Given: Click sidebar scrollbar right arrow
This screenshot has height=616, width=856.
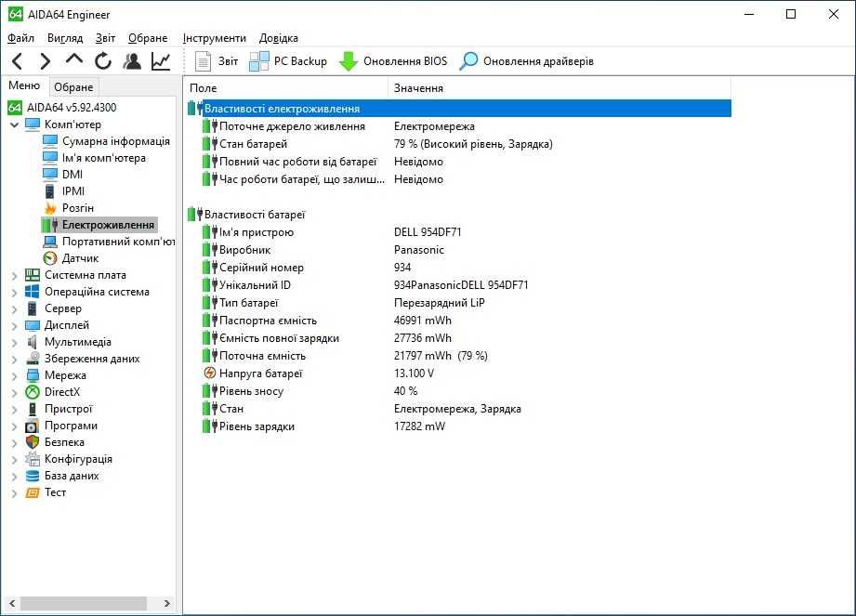Looking at the screenshot, I should point(167,603).
